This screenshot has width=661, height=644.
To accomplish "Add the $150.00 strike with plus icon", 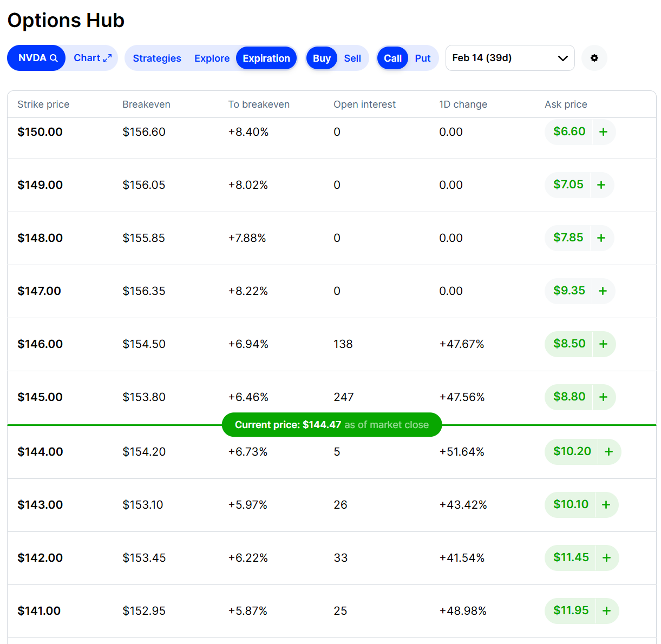I will [x=603, y=132].
